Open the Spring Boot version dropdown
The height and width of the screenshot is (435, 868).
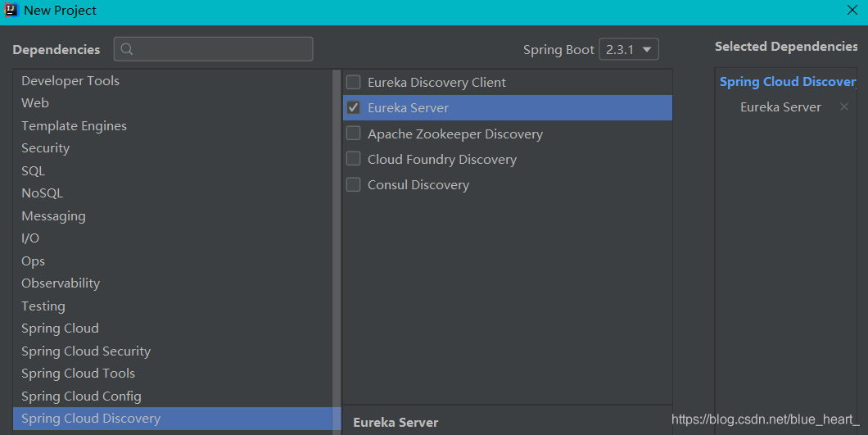[x=629, y=49]
